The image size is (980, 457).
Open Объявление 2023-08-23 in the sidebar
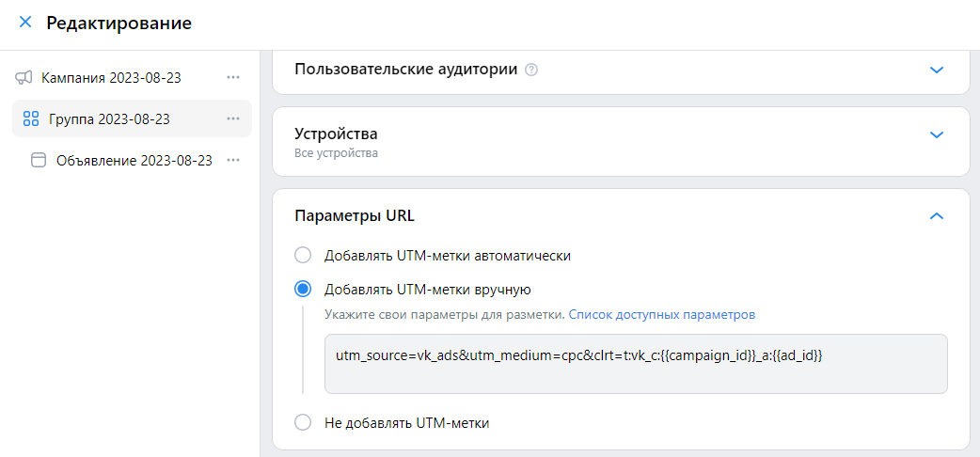click(x=134, y=161)
